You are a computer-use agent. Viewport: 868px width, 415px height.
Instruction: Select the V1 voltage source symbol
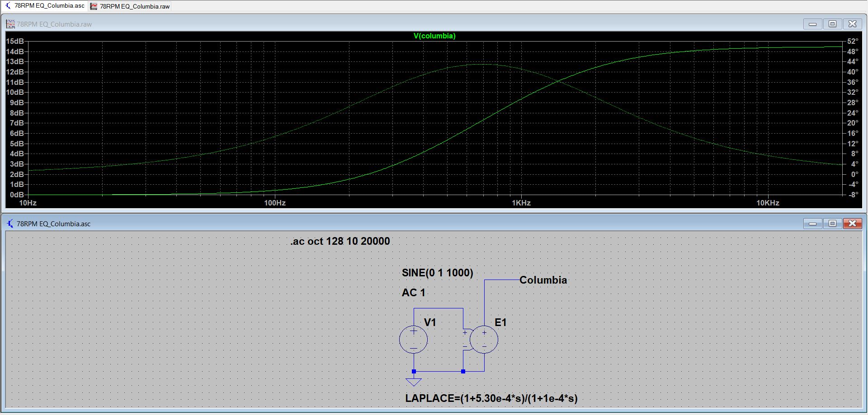point(413,340)
